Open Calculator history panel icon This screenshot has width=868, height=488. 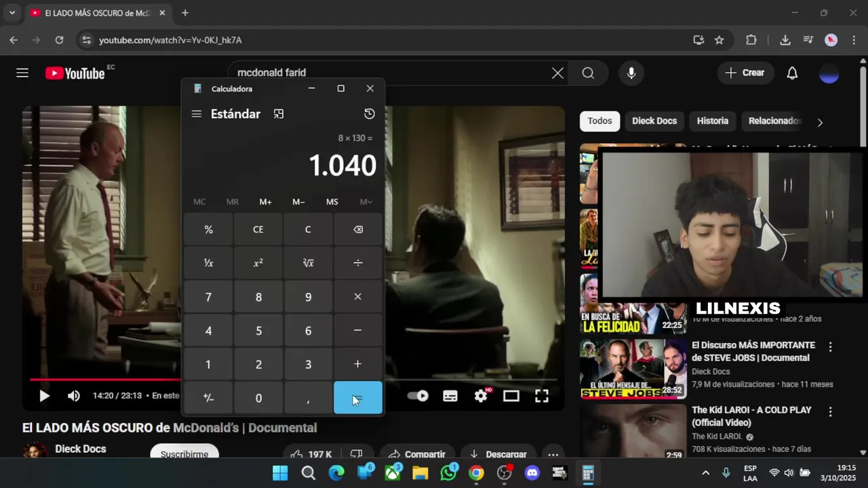(x=370, y=114)
